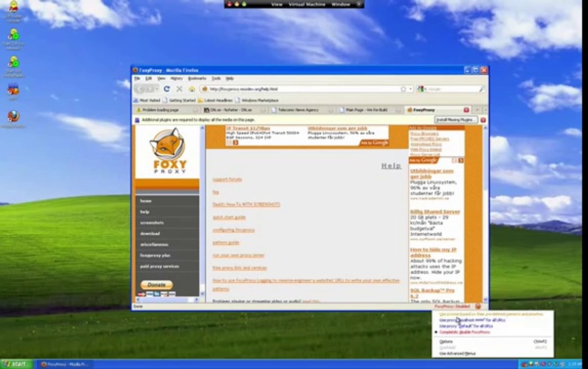Open Latest Headlines bookmark folder
This screenshot has width=588, height=369.
coord(215,100)
